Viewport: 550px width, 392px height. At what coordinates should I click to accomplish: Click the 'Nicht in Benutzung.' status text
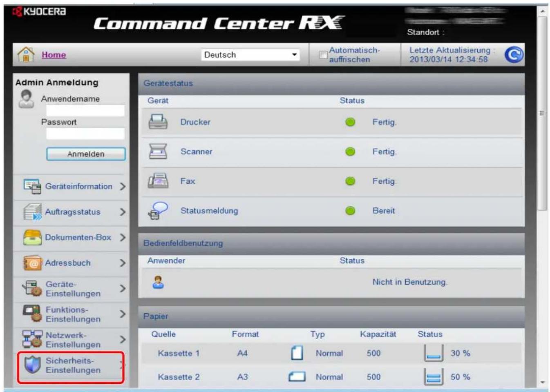[x=410, y=282]
